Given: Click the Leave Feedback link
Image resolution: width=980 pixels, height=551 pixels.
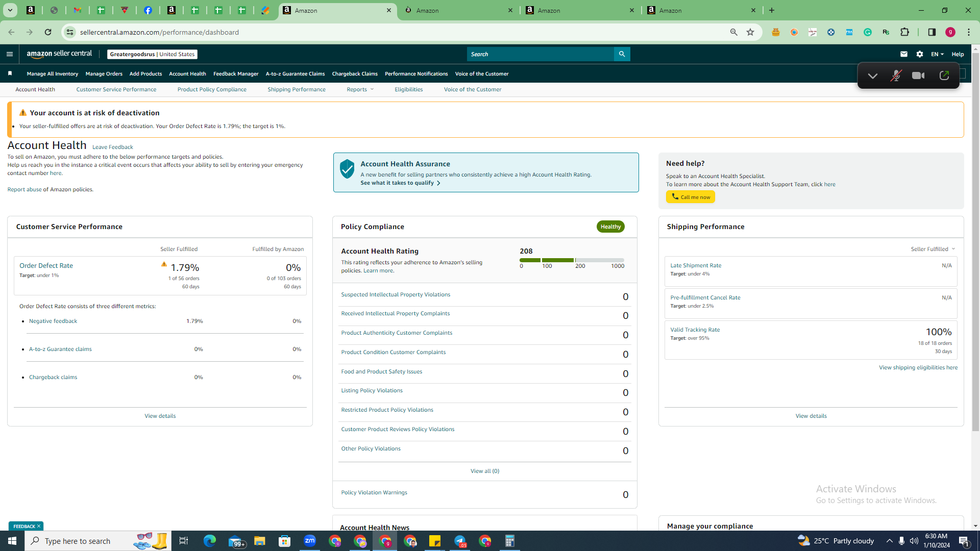Looking at the screenshot, I should point(112,147).
